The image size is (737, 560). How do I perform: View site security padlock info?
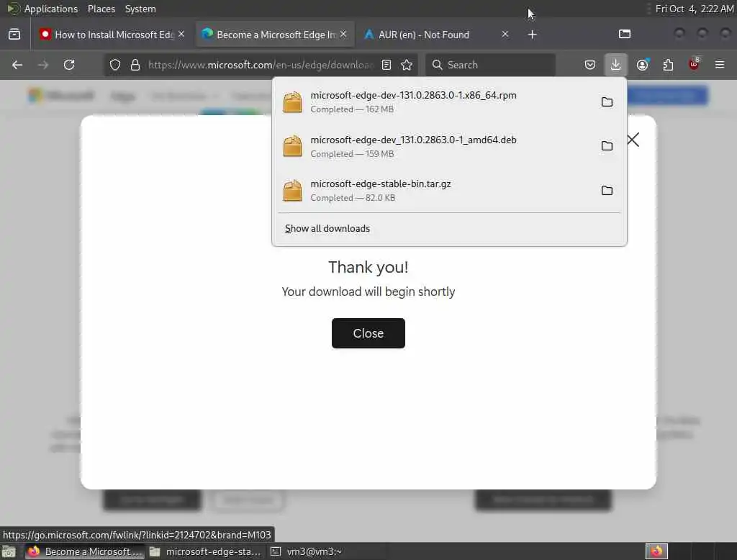135,65
